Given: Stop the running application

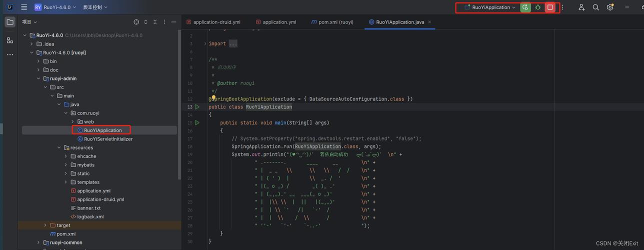Looking at the screenshot, I should 550,7.
